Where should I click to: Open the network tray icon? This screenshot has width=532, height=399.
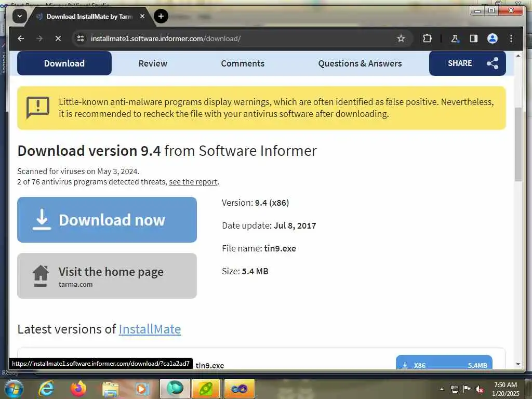click(x=455, y=389)
